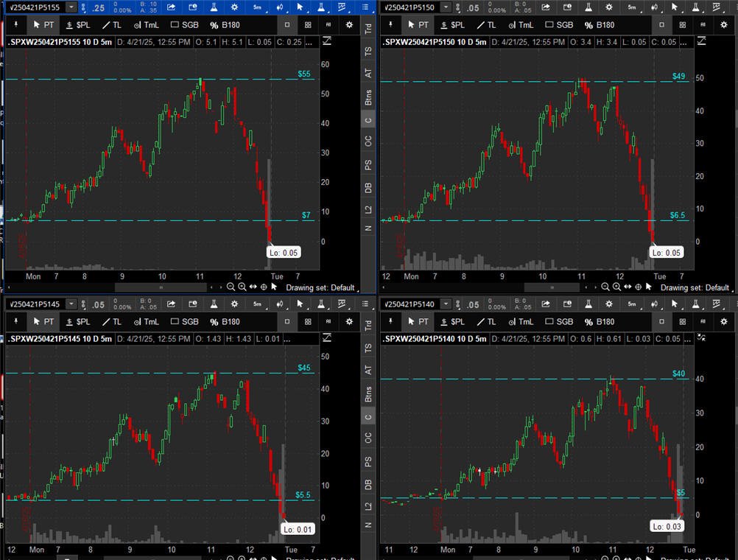Click the TmL time level button in the P5145 chart

(146, 321)
